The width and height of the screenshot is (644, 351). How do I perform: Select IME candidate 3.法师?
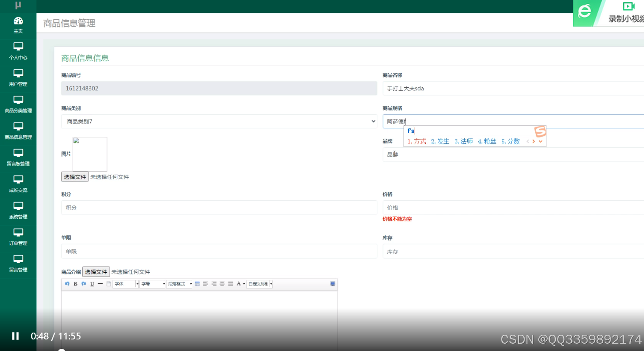[464, 141]
